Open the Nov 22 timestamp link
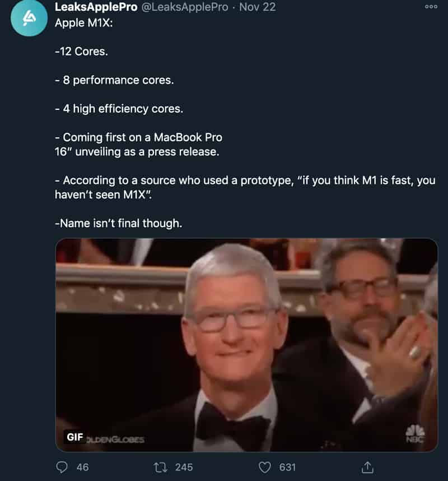448x481 pixels. coord(258,7)
